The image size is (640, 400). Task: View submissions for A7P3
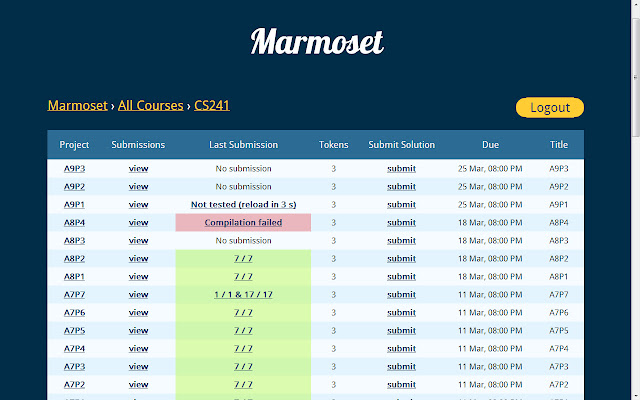click(138, 366)
